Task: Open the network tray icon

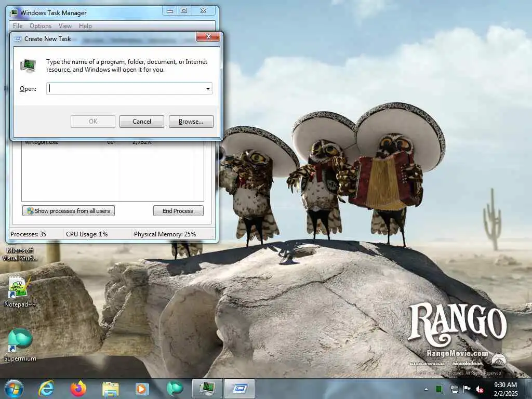Action: [x=454, y=389]
